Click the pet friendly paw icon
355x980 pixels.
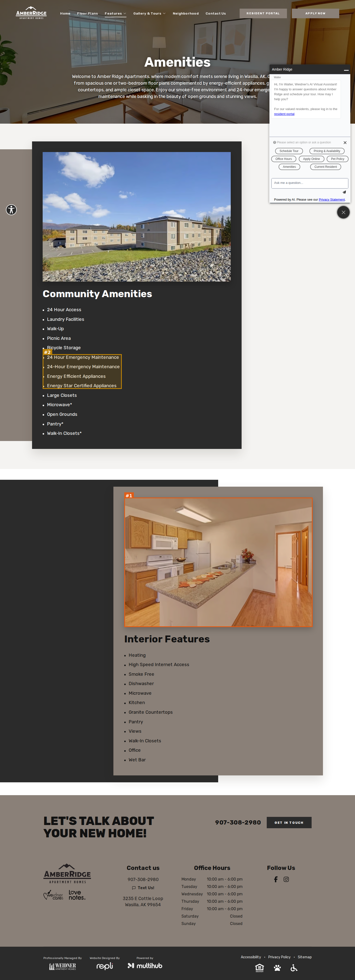click(x=277, y=968)
